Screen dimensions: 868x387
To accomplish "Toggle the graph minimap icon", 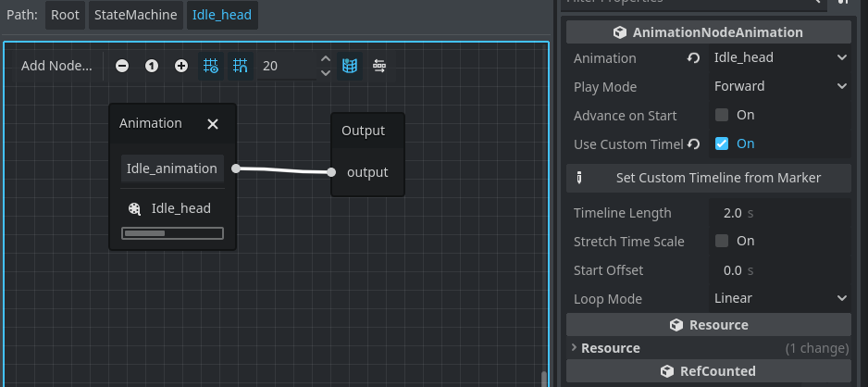I will (x=350, y=66).
